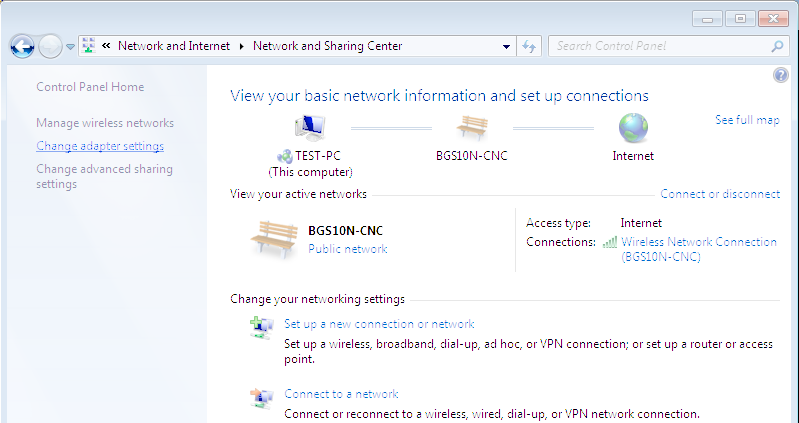Click the large bench icon under active networks

pyautogui.click(x=274, y=240)
